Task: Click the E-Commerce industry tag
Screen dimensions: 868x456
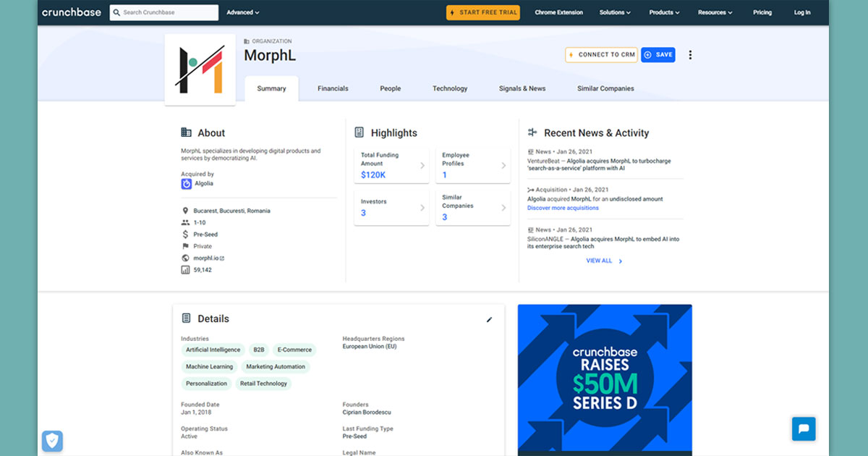Action: (294, 350)
